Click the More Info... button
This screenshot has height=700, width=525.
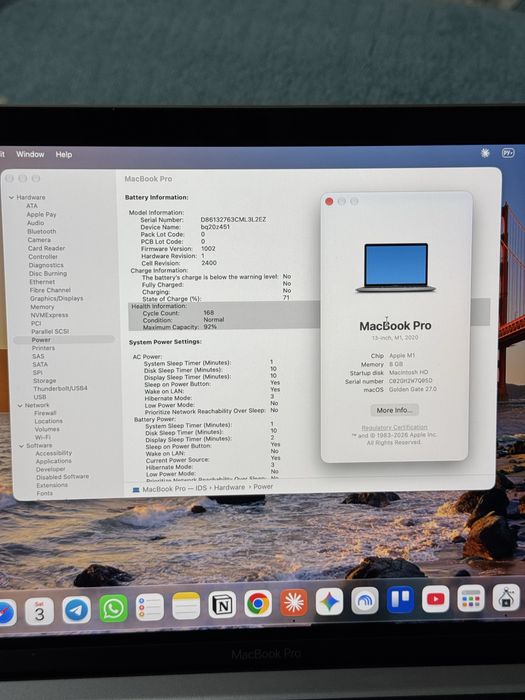[x=395, y=410]
